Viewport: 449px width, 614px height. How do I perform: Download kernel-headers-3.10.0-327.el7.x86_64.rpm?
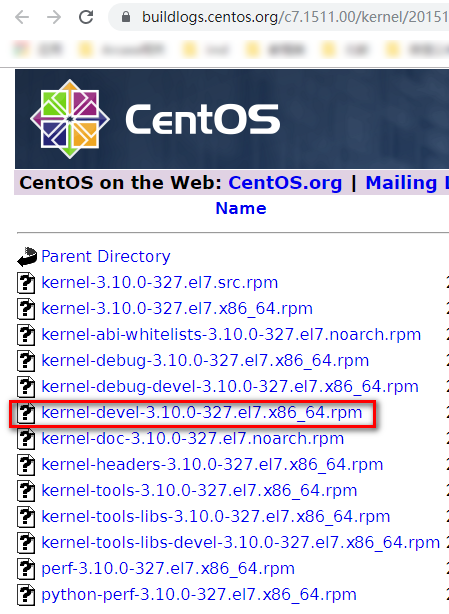(212, 464)
